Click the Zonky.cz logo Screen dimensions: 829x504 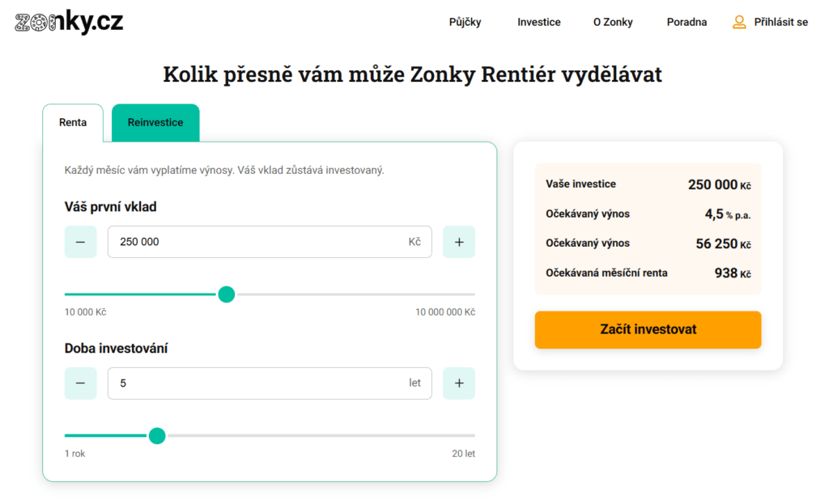pos(68,22)
